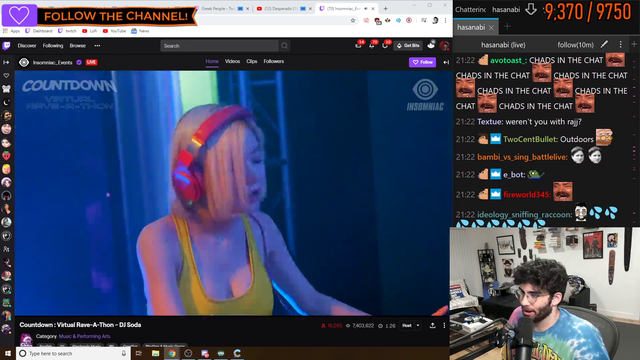640x360 pixels.
Task: Open the inbox icon with 14 badge
Action: coord(358,46)
